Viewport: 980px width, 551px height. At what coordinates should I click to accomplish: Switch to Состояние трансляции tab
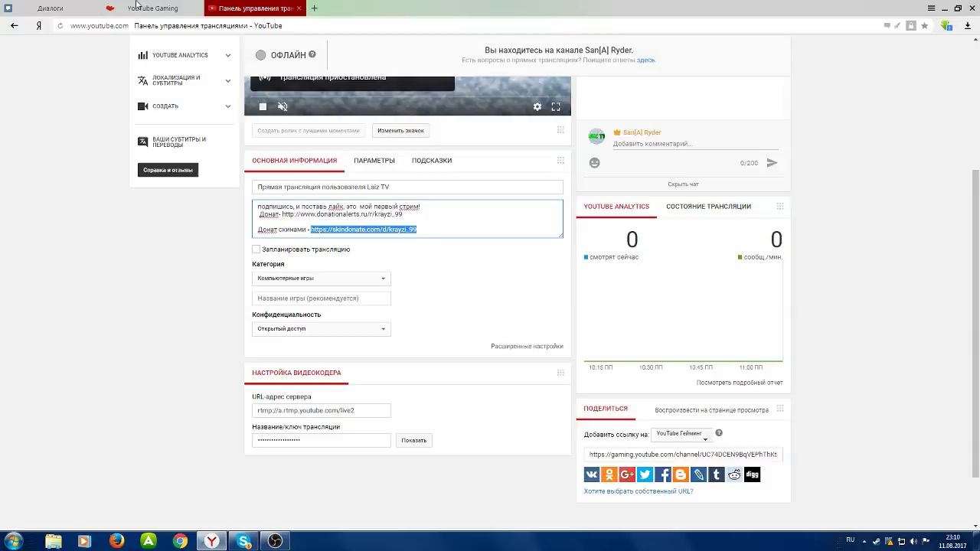point(708,206)
